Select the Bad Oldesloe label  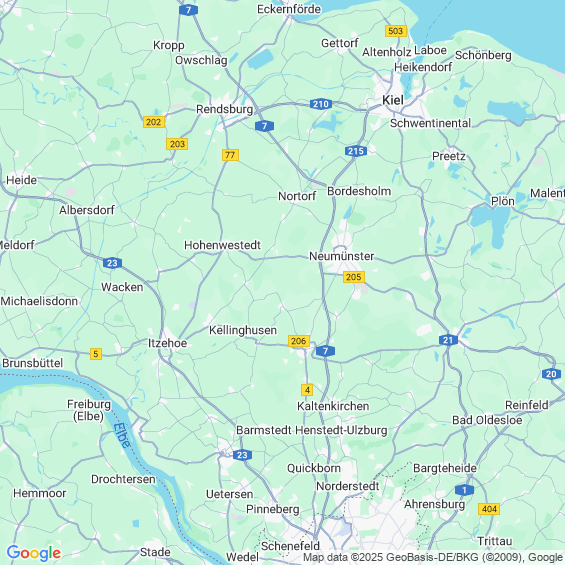487,420
